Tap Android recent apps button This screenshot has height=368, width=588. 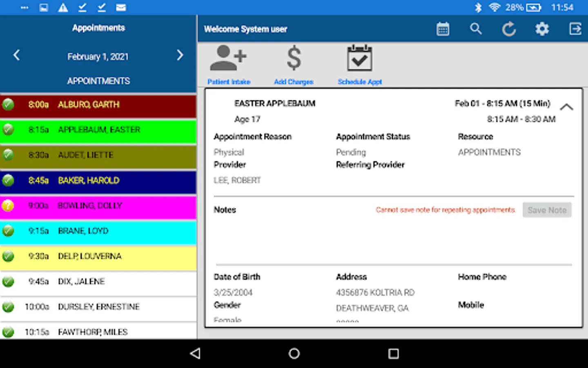click(393, 354)
